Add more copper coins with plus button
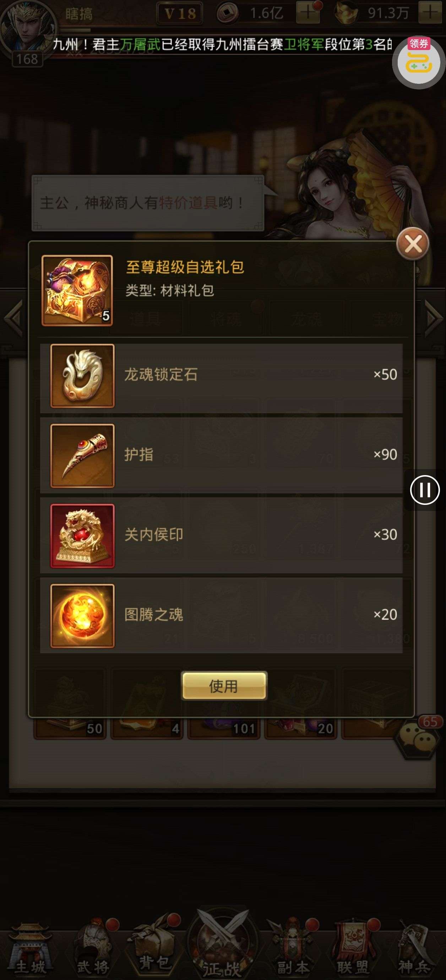Viewport: 446px width, 980px height. (x=308, y=13)
